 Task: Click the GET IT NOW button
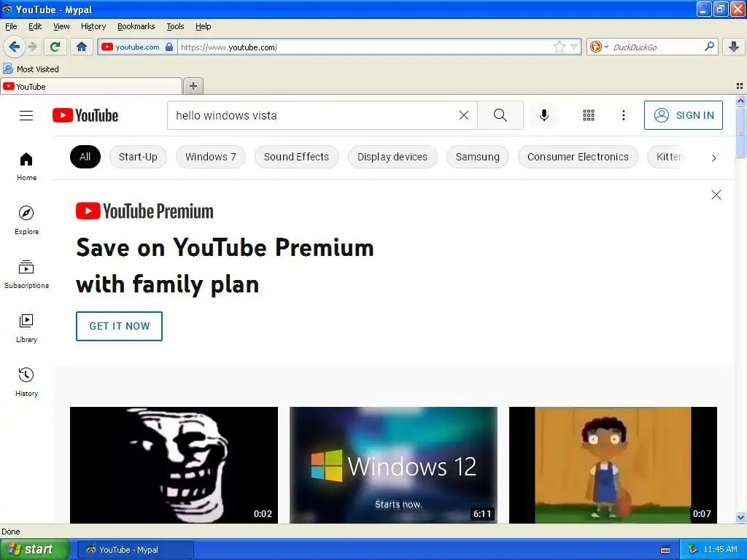pos(119,326)
